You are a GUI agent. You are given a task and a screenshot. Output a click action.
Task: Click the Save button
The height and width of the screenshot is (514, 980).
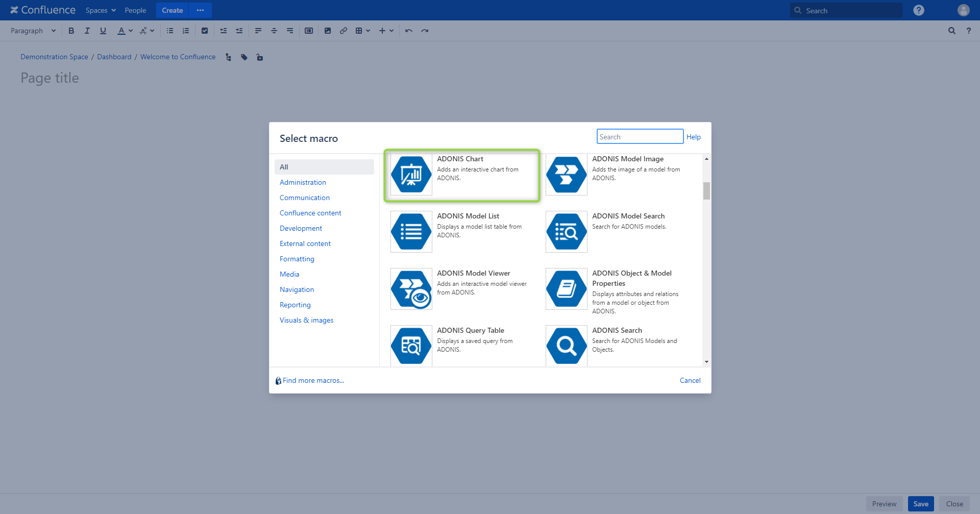pyautogui.click(x=921, y=504)
